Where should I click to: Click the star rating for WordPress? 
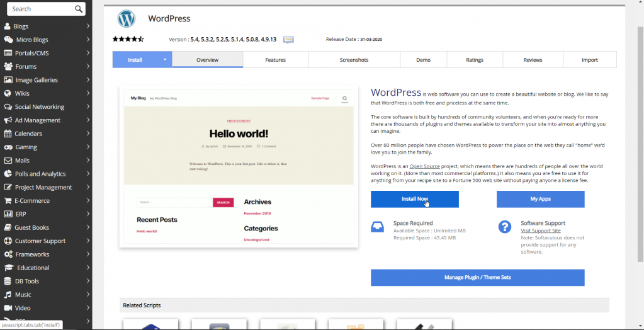click(128, 39)
